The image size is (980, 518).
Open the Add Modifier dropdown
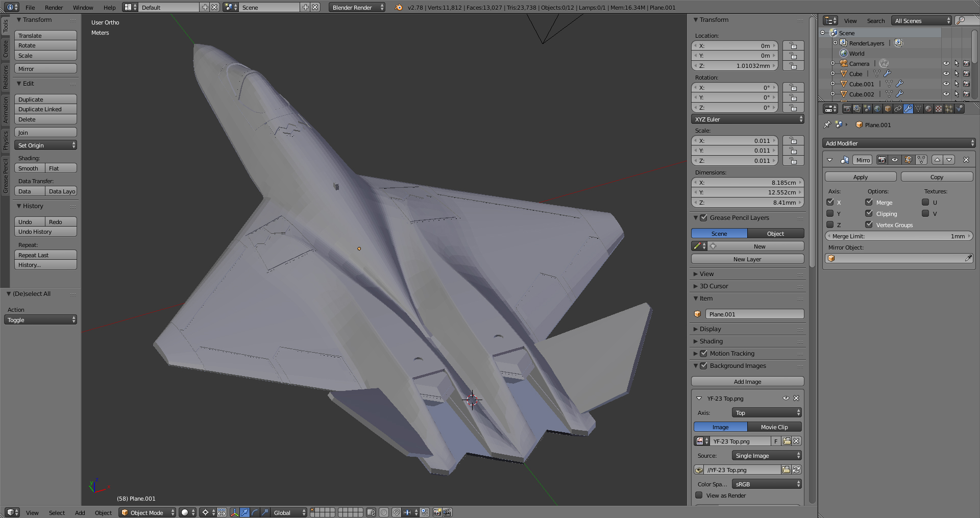pos(899,143)
